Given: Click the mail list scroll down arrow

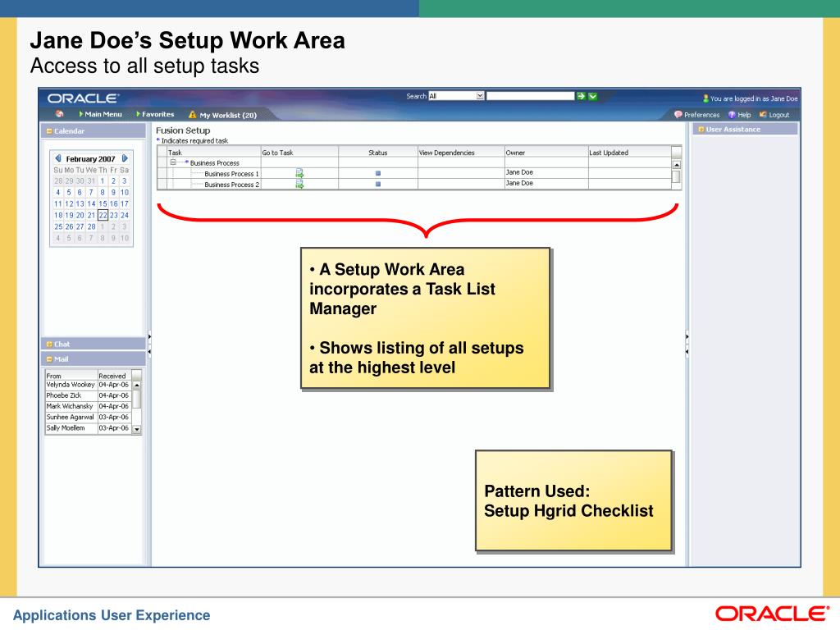Looking at the screenshot, I should tap(137, 430).
